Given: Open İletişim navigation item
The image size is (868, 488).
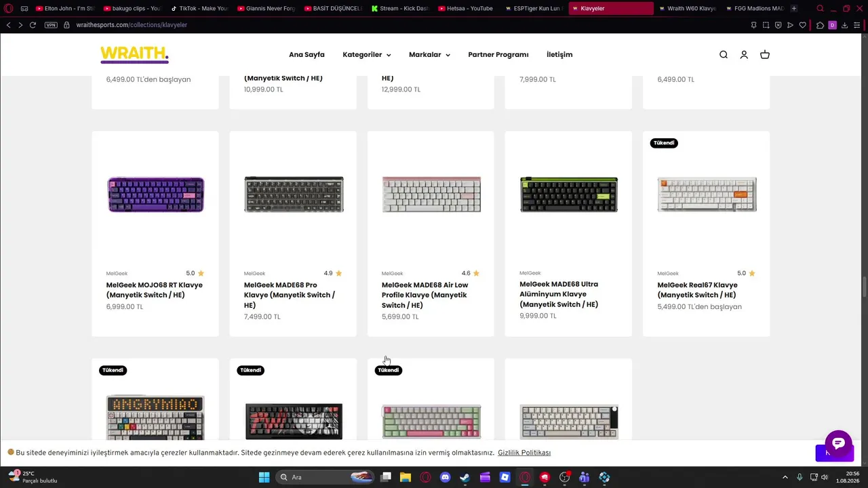Looking at the screenshot, I should (559, 55).
